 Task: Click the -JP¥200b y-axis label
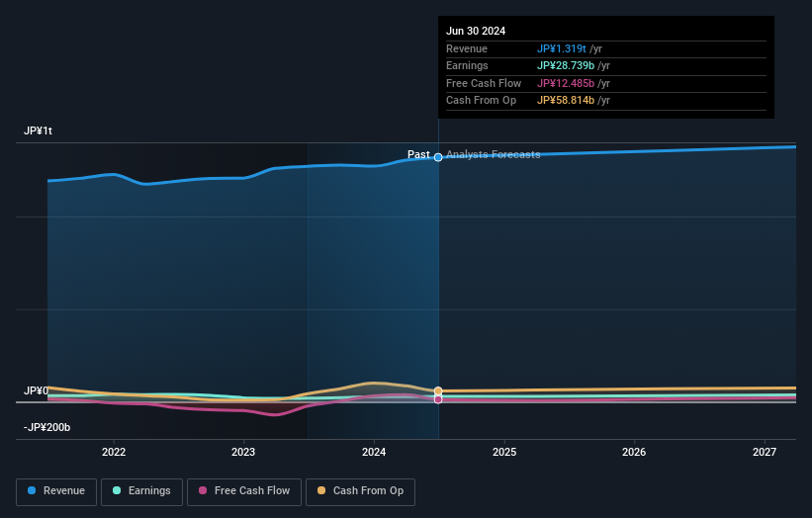point(46,427)
